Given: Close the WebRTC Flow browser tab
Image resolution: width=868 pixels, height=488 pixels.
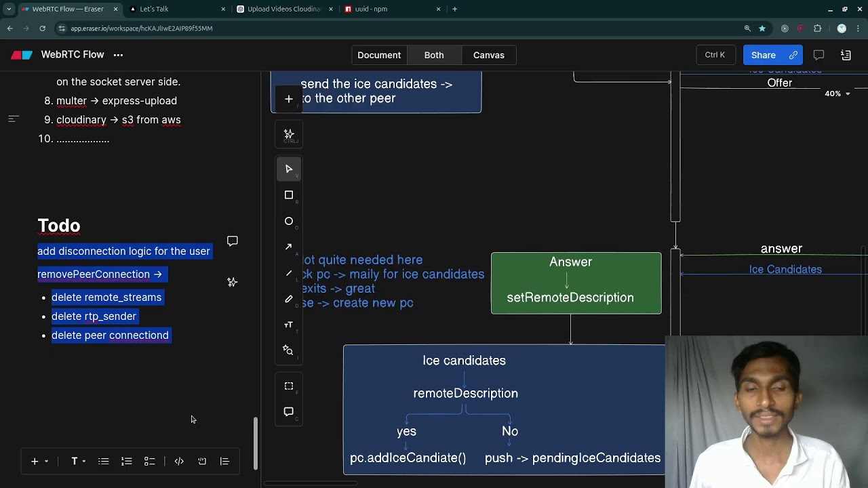Looking at the screenshot, I should coord(115,9).
